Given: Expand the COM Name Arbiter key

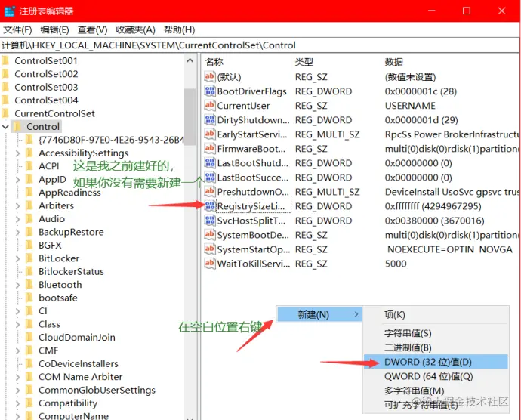Looking at the screenshot, I should coord(17,377).
